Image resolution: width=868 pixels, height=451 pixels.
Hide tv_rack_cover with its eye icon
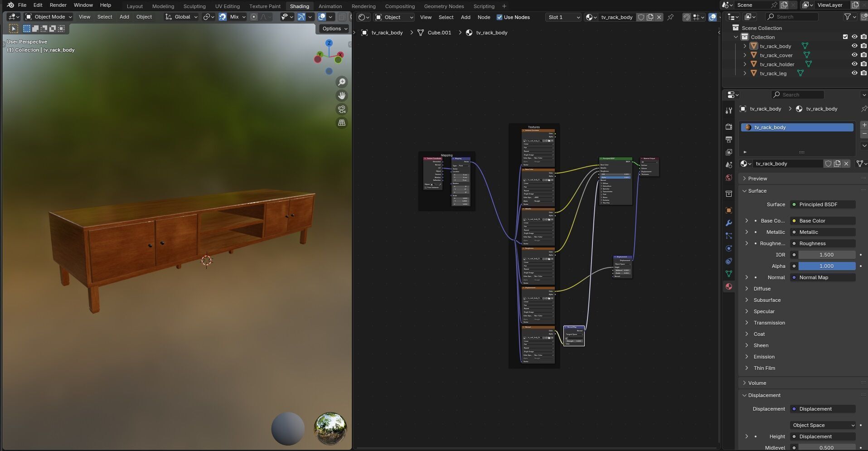[854, 55]
